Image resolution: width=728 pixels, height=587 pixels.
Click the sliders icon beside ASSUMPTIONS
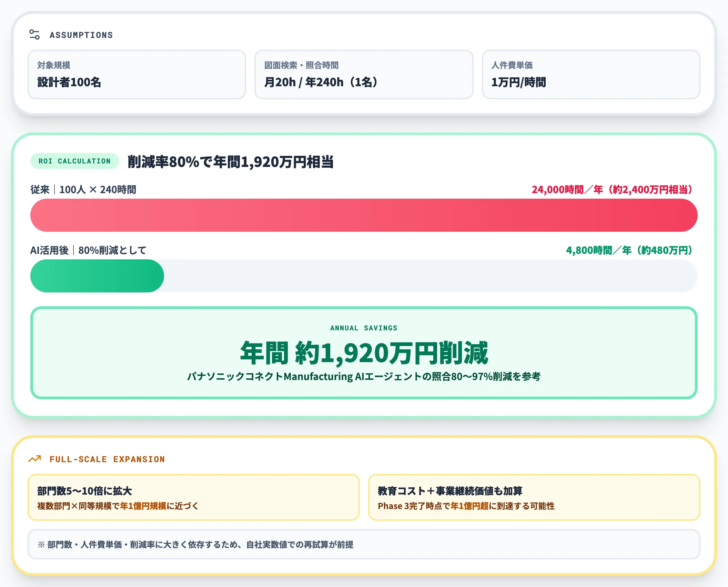(x=34, y=34)
